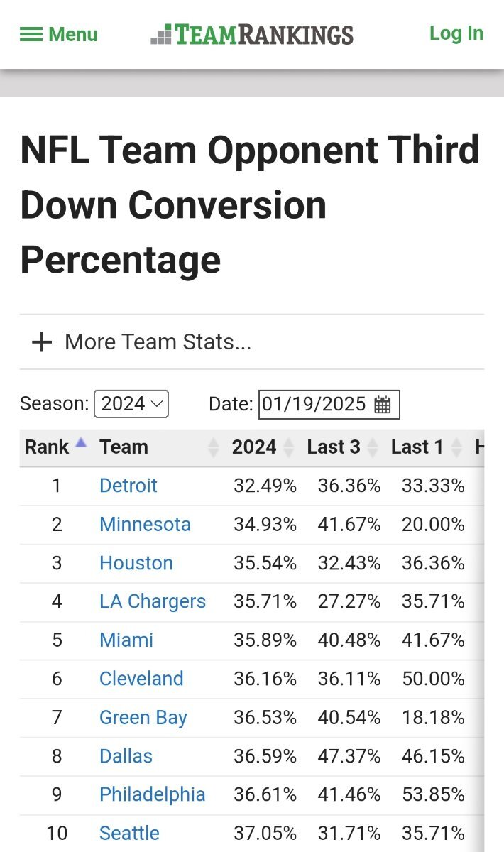This screenshot has width=504, height=852.
Task: Sort by the Last 3 column arrows
Action: click(372, 447)
